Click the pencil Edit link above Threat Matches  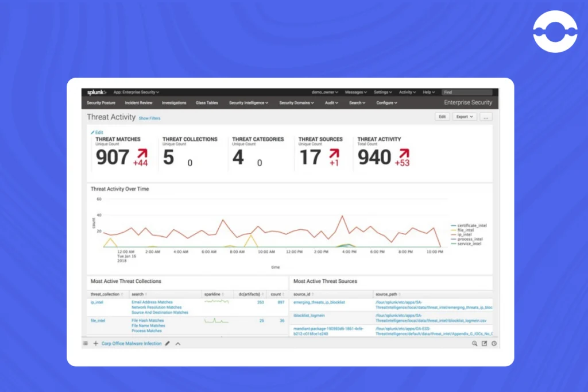click(x=97, y=132)
